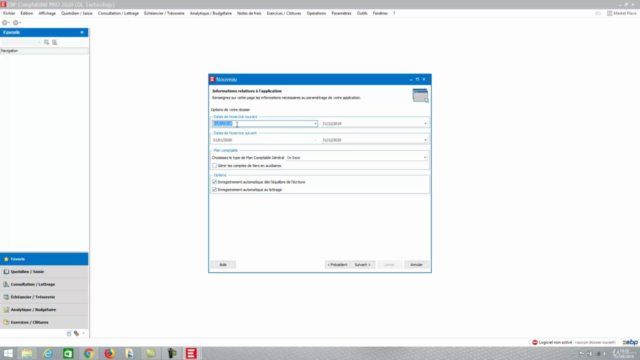Open Google Chrome from the taskbar
This screenshot has height=360, width=640.
click(89, 353)
